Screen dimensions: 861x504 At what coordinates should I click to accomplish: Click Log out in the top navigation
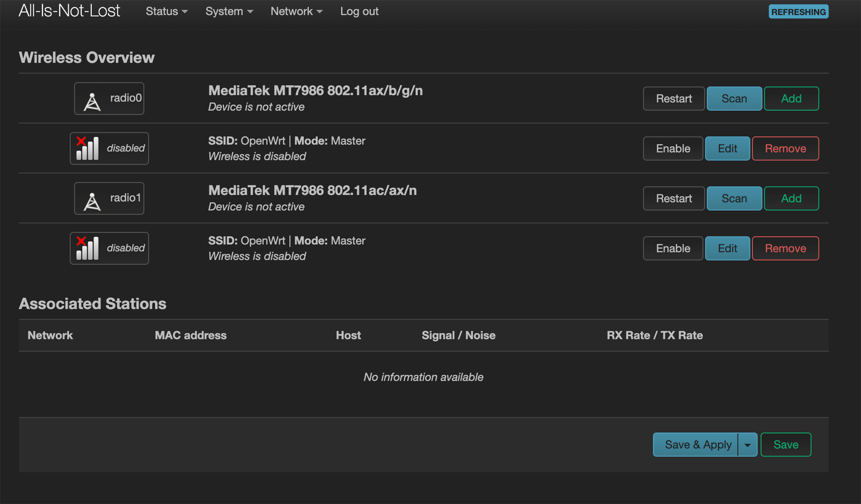pos(359,11)
